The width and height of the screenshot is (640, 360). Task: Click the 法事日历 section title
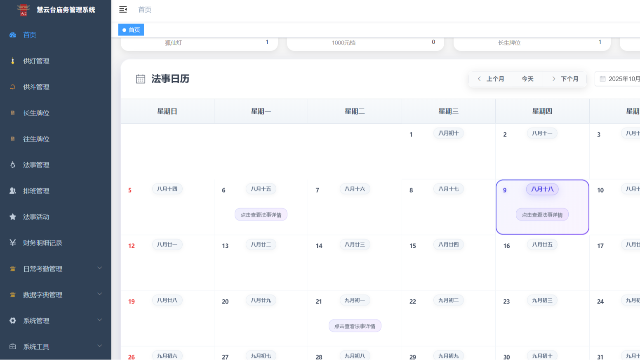pyautogui.click(x=170, y=79)
